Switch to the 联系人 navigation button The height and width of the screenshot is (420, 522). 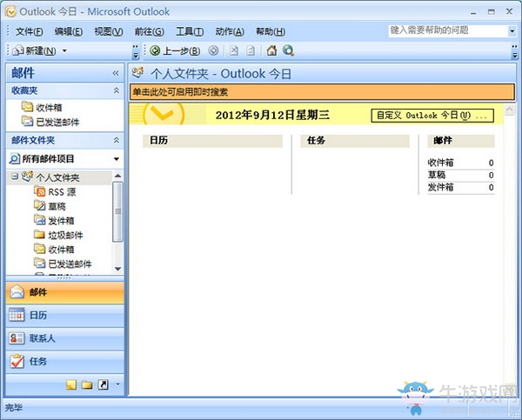[x=65, y=338]
